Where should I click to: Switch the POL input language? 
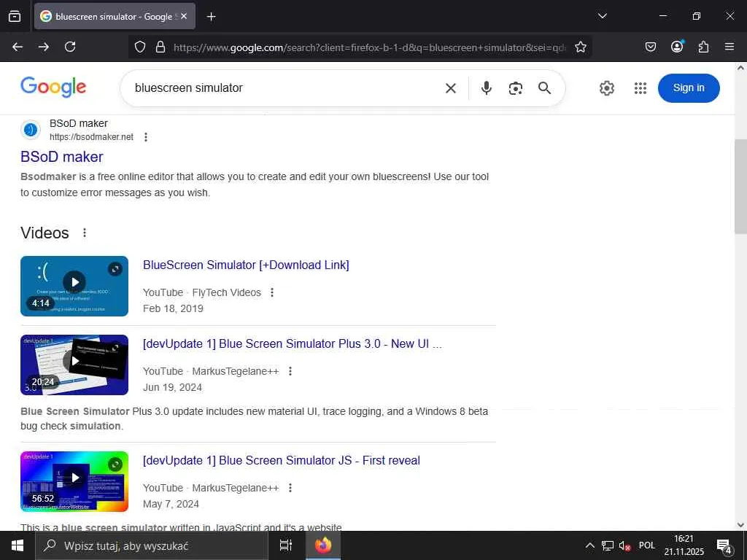coord(647,545)
